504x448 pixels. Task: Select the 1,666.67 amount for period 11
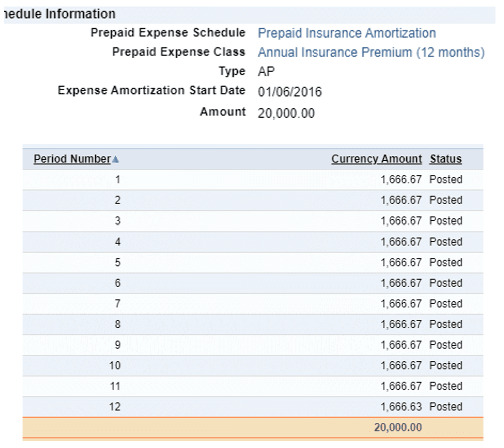pos(401,386)
